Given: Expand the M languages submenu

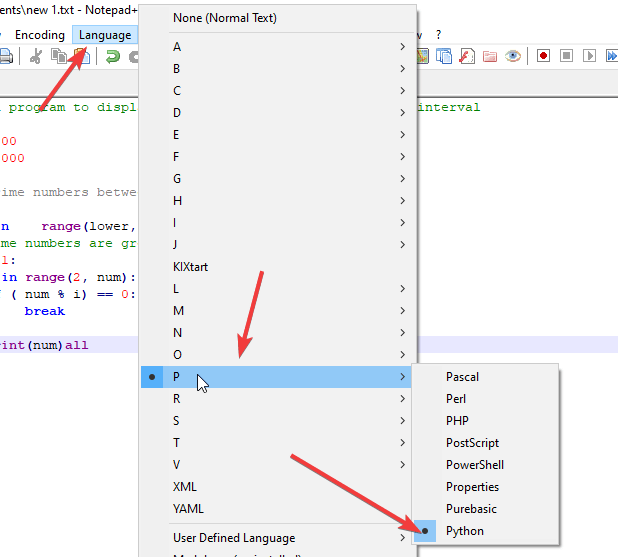Looking at the screenshot, I should tap(278, 311).
